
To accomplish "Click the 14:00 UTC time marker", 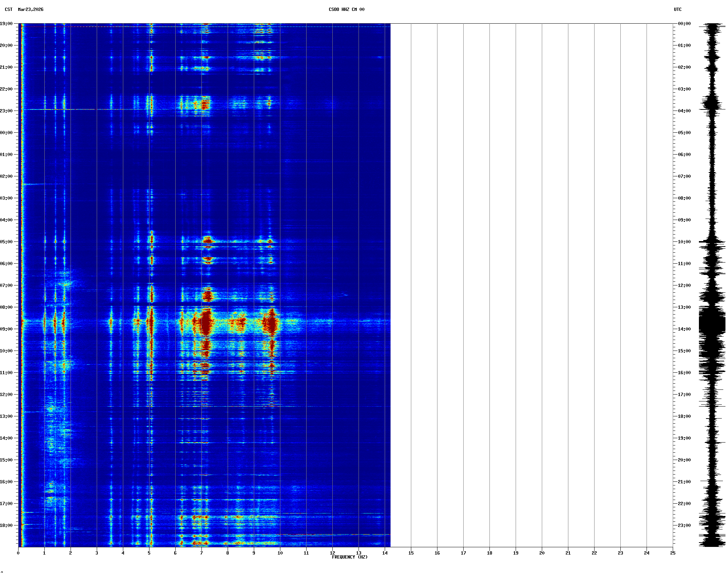I will (684, 329).
